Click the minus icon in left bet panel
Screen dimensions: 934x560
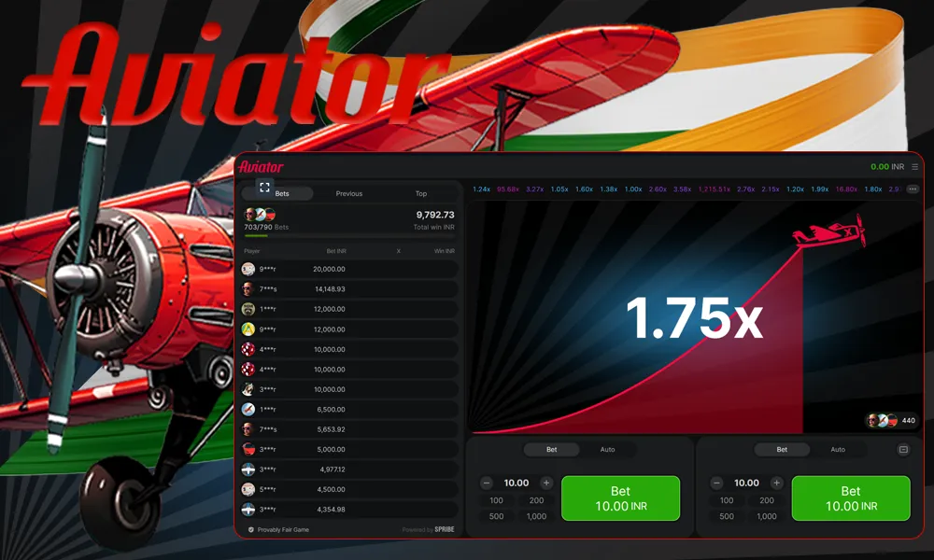(487, 483)
